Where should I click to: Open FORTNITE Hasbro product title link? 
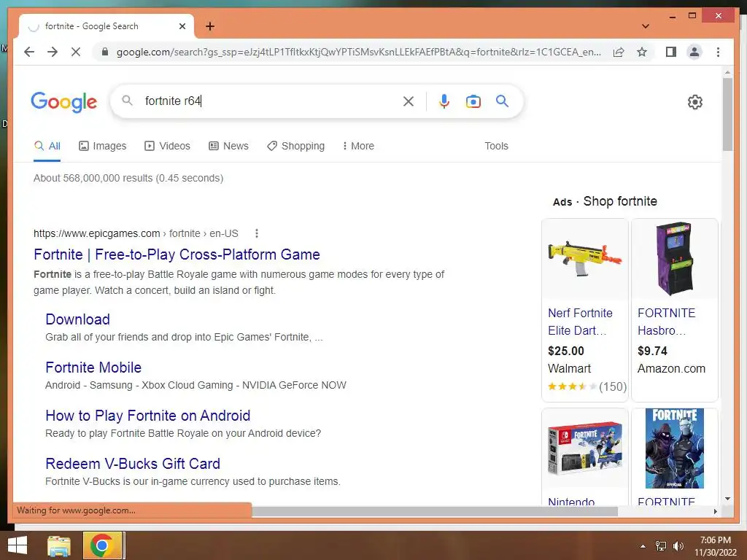coord(666,322)
